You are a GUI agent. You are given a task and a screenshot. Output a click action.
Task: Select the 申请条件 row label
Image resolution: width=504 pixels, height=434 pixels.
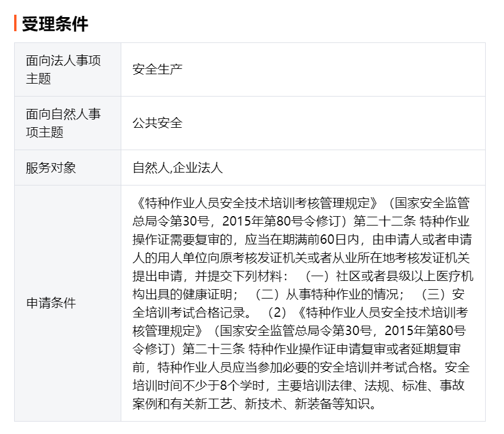[x=51, y=303]
